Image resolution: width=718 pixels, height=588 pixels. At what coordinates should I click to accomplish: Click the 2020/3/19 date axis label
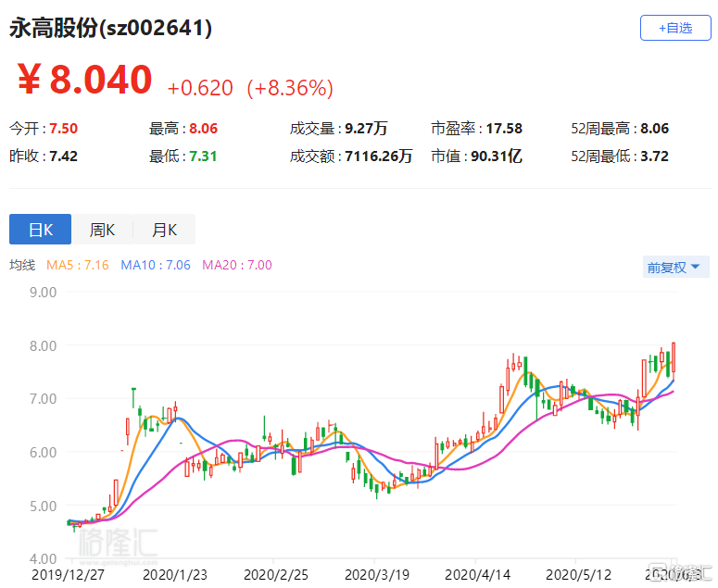coord(377,575)
